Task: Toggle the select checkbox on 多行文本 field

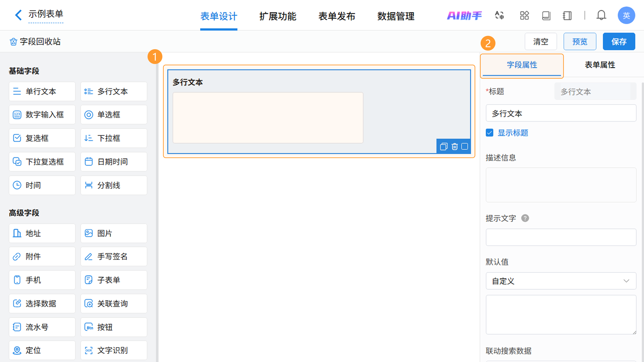Action: (x=465, y=146)
